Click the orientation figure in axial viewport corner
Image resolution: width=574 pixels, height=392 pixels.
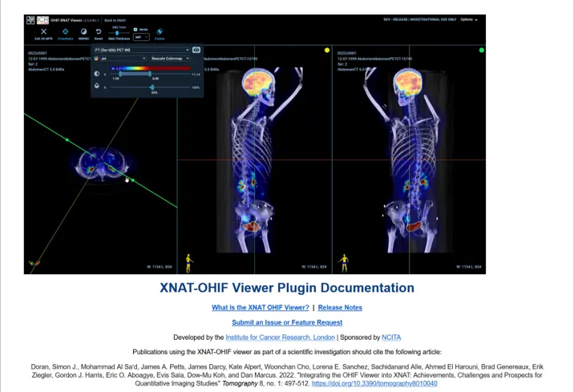pos(34,263)
